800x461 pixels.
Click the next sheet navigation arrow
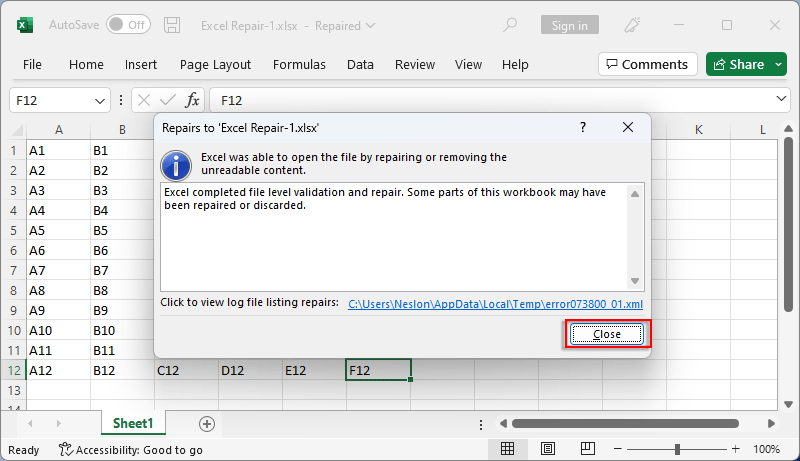(59, 423)
